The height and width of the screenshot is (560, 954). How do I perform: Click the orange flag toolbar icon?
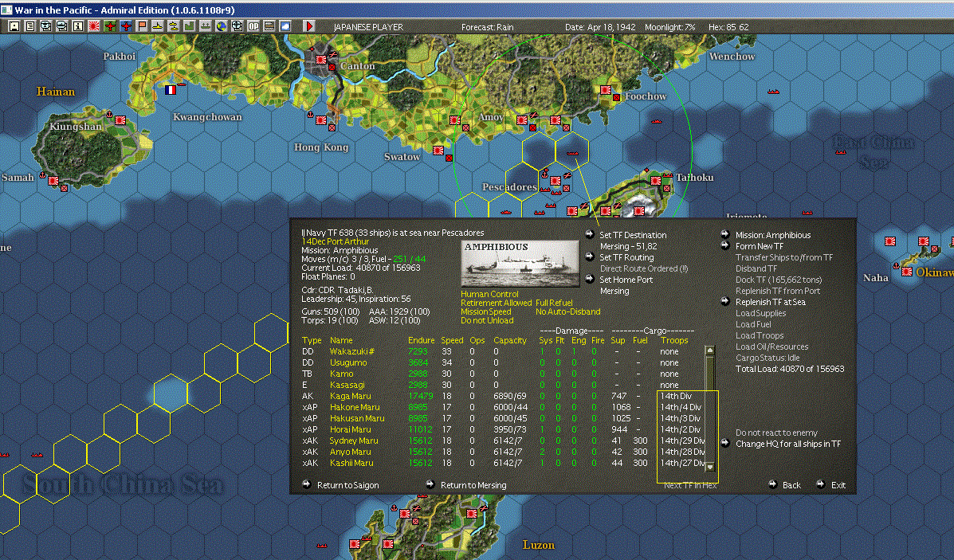[142, 26]
